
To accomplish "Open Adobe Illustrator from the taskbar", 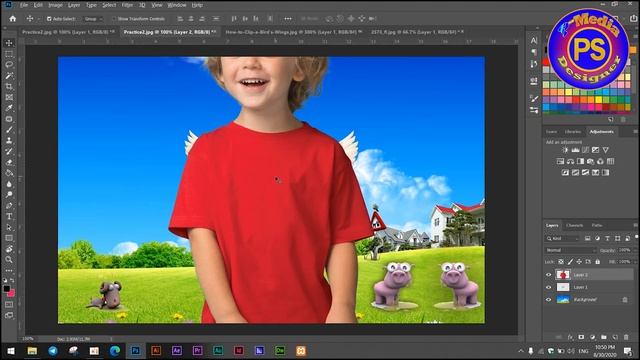I will point(156,351).
